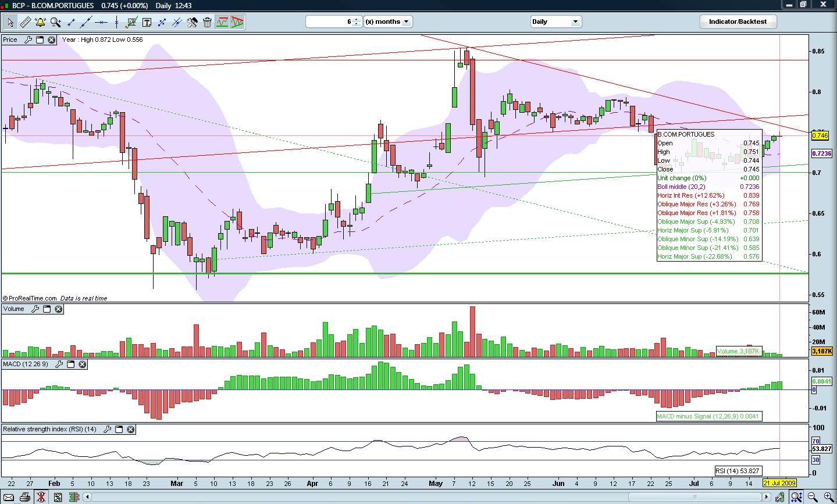The width and height of the screenshot is (837, 504).
Task: Open the hammer and wrench settings tool
Action: coord(192,22)
